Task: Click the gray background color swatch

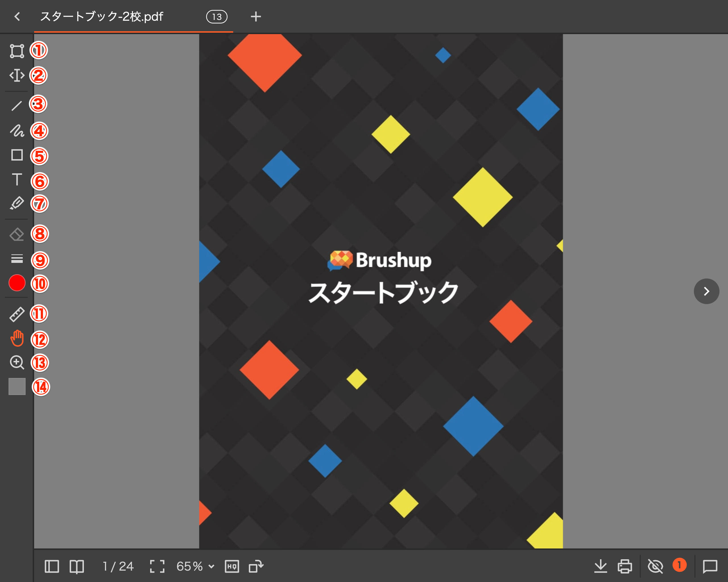Action: click(17, 386)
